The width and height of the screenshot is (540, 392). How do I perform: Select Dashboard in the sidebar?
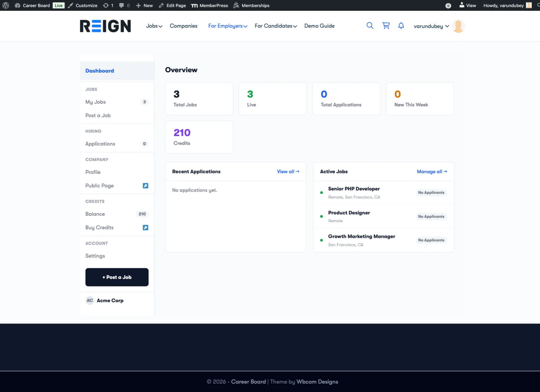point(117,71)
